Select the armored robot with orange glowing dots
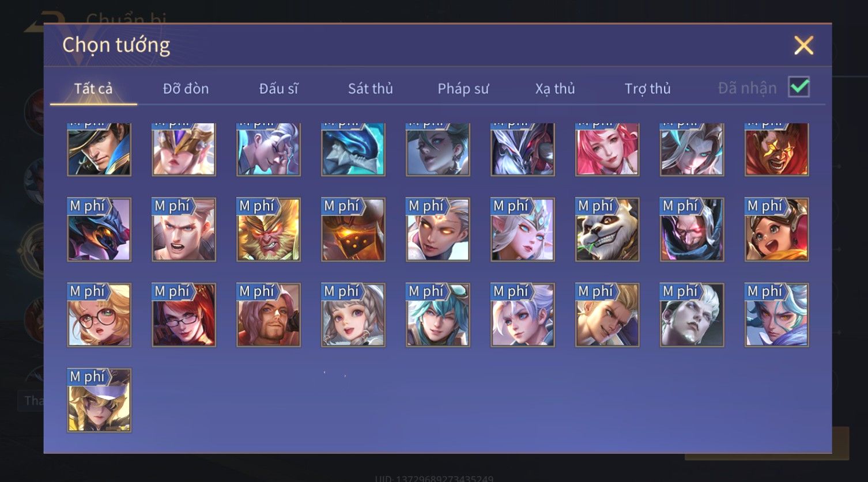The height and width of the screenshot is (482, 868). coord(353,230)
